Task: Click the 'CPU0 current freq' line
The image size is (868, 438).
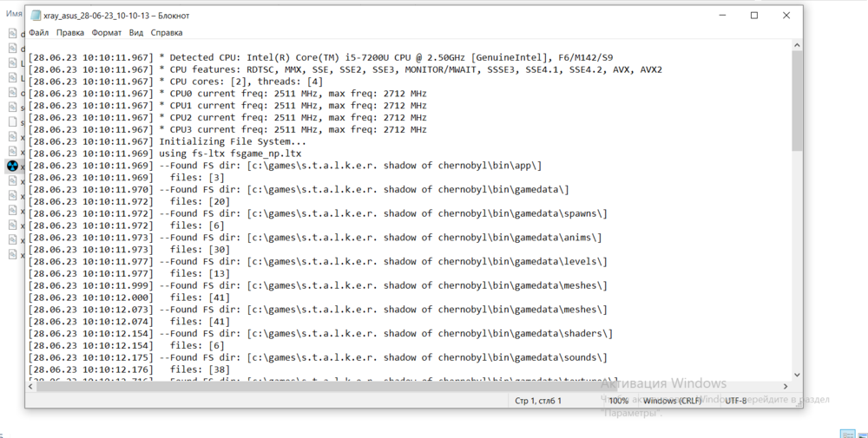Action: point(227,94)
